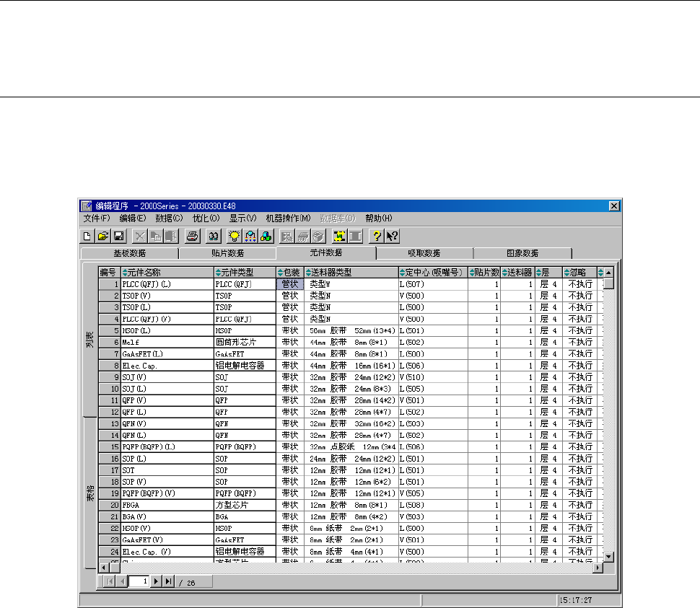
Task: Open the 数据(C) menu
Action: (x=169, y=218)
